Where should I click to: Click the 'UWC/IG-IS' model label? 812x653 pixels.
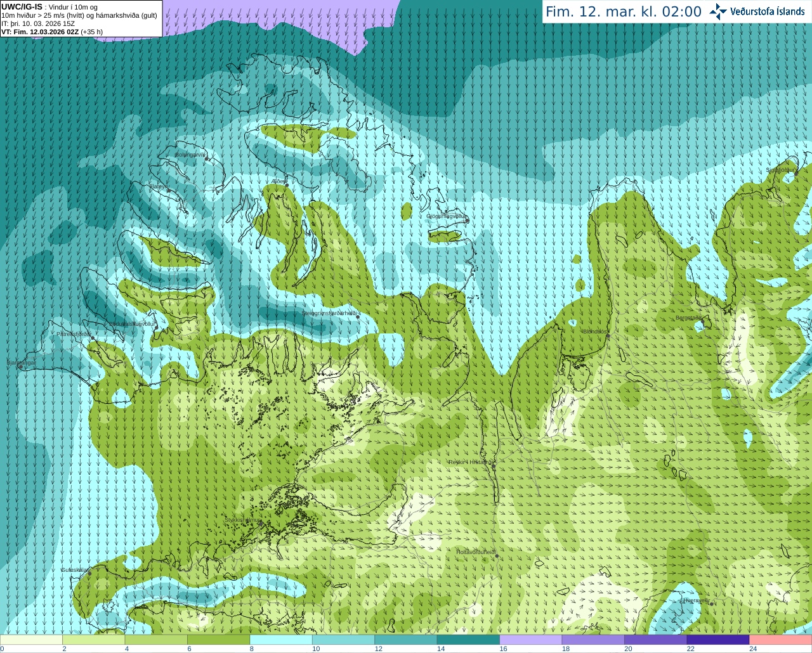(22, 7)
